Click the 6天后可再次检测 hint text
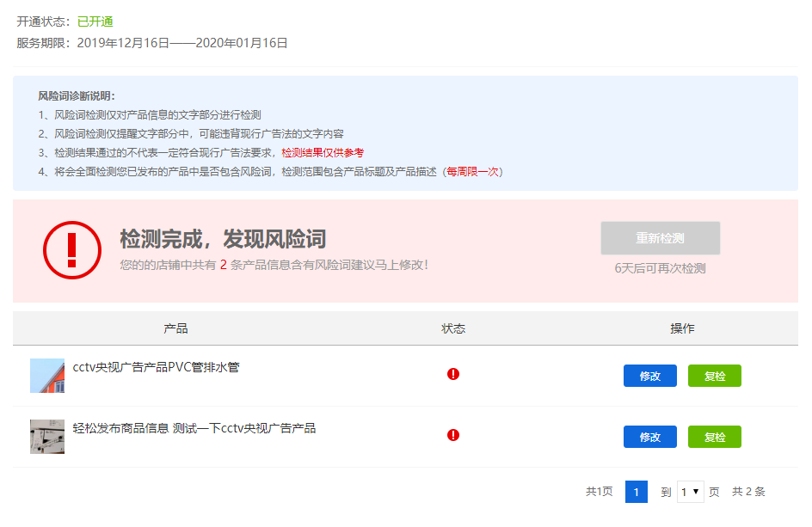 pos(660,268)
